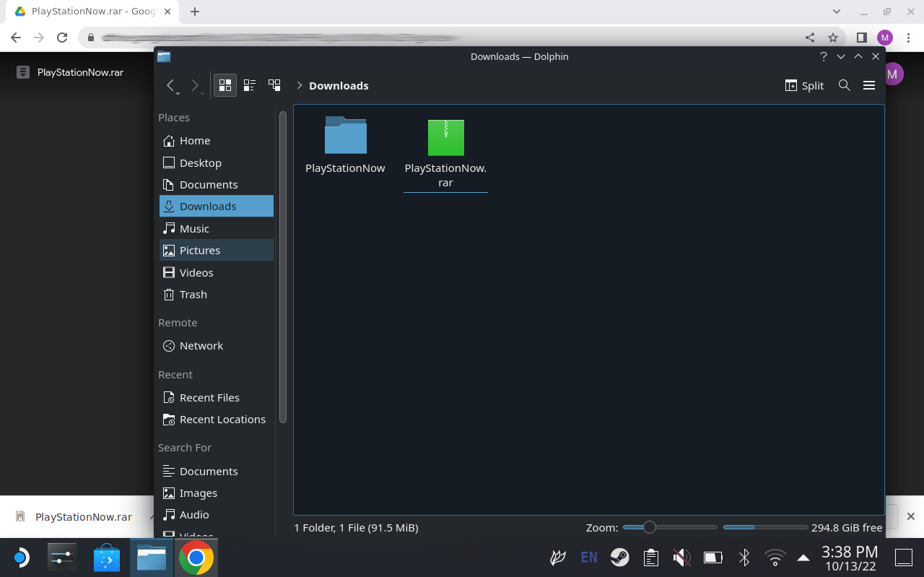924x577 pixels.
Task: Toggle Split view in Dolphin
Action: [x=804, y=85]
